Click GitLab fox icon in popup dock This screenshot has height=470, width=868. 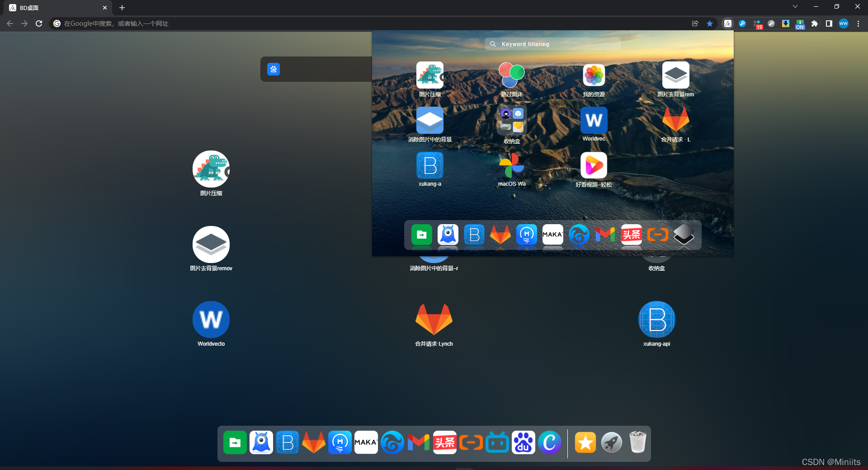[500, 235]
